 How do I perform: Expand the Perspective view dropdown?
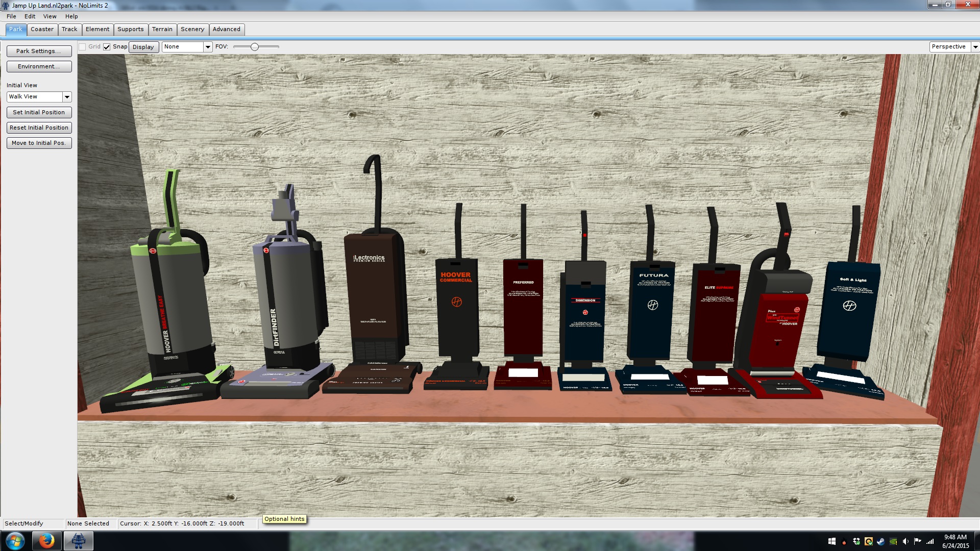coord(975,47)
